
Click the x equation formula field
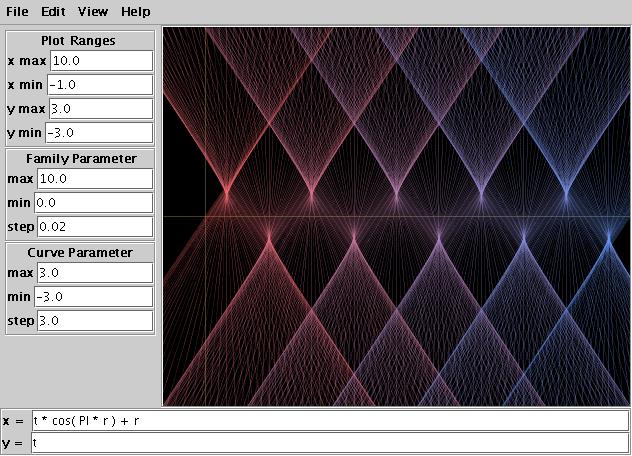[x=328, y=421]
